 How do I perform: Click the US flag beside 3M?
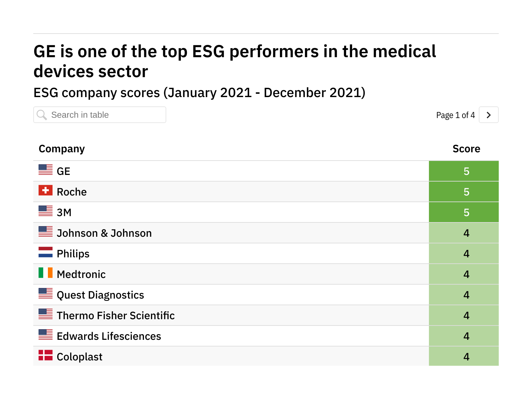pos(46,211)
